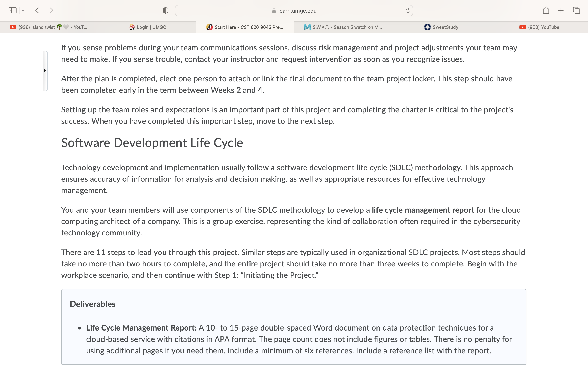Open the privacy report shield icon
The width and height of the screenshot is (588, 367).
(x=165, y=10)
